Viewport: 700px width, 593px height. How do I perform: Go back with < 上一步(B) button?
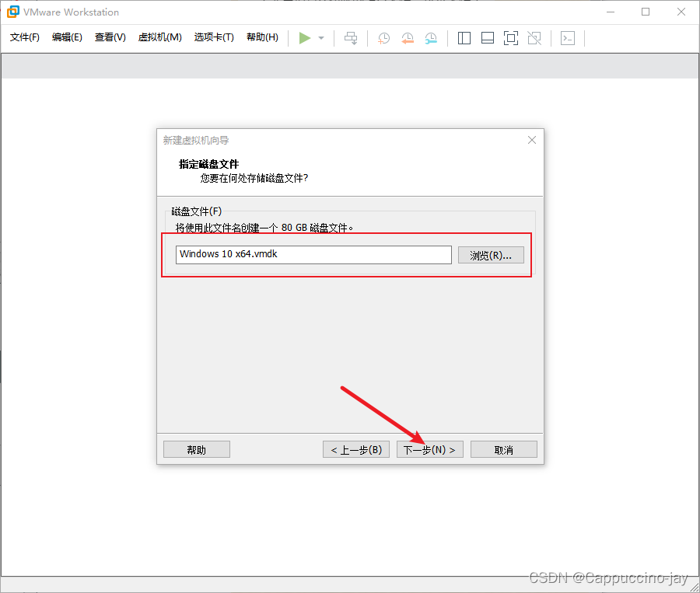[356, 450]
